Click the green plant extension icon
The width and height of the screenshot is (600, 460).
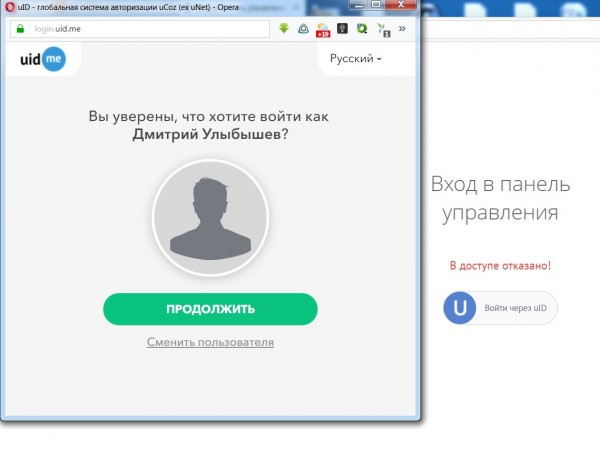(383, 29)
